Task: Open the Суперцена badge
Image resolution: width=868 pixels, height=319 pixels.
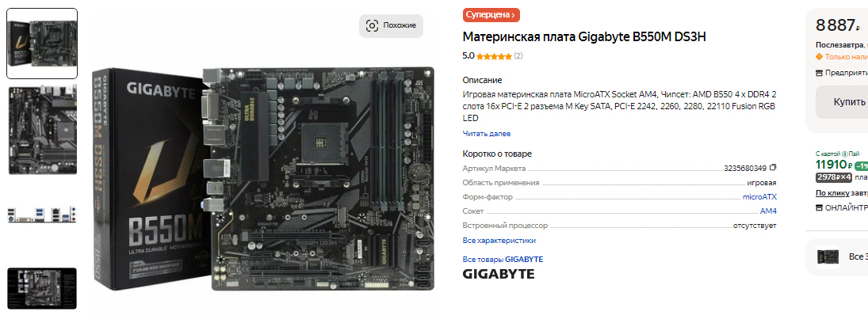Action: tap(491, 15)
